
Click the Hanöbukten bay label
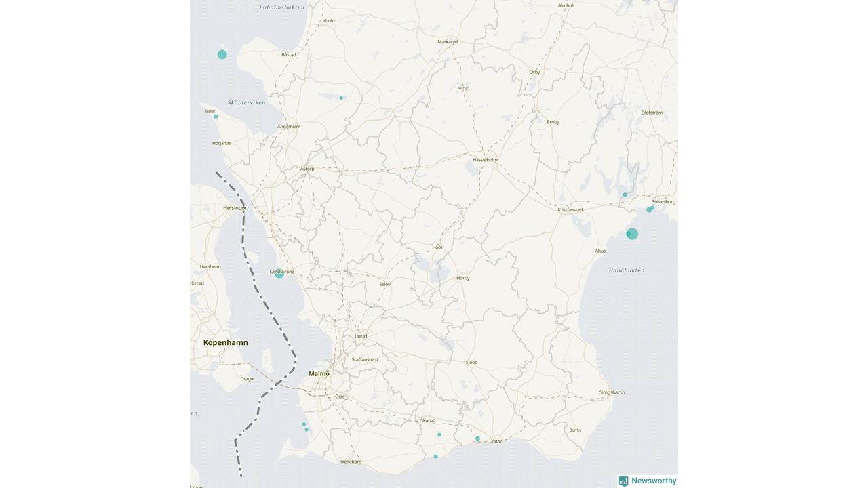coord(627,270)
